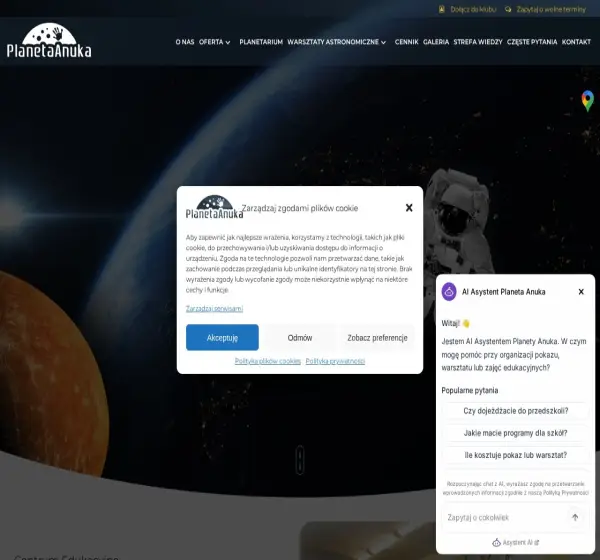The height and width of the screenshot is (560, 600).
Task: Click the scroll-down mouse indicator icon
Action: (x=300, y=460)
